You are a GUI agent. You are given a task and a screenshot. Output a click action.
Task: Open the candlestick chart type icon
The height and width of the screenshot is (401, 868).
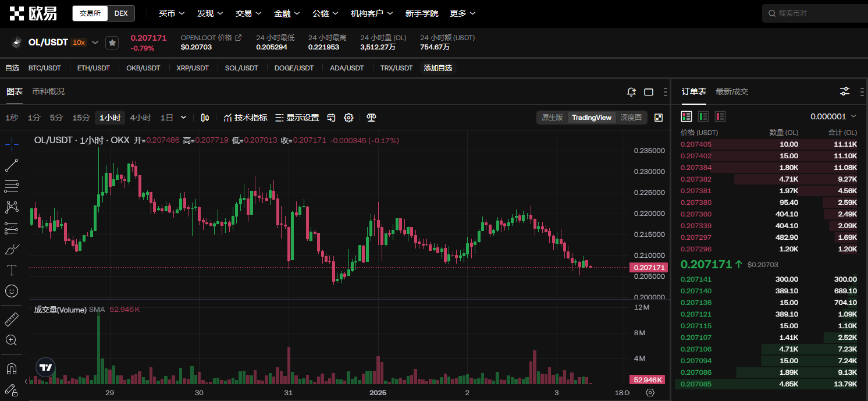click(x=205, y=118)
